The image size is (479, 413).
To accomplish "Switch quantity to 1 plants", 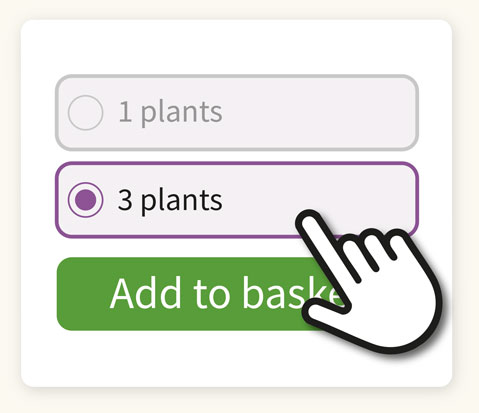I will (x=237, y=113).
